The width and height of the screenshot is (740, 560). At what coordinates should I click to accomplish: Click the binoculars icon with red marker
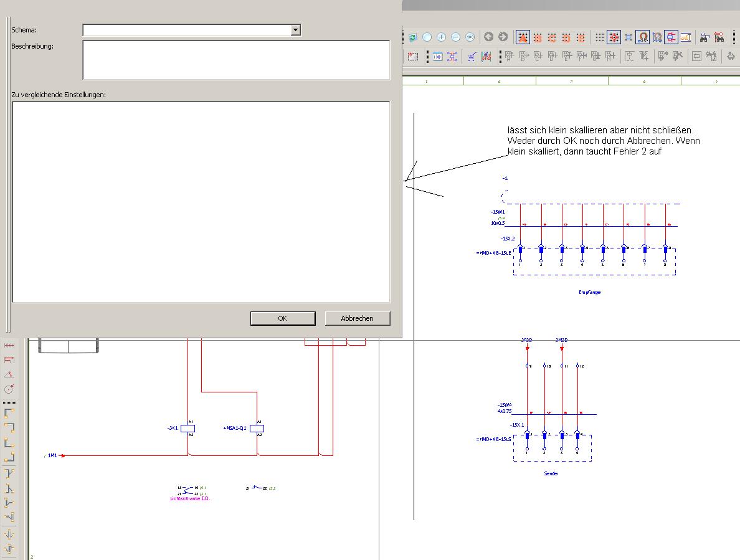click(x=719, y=37)
